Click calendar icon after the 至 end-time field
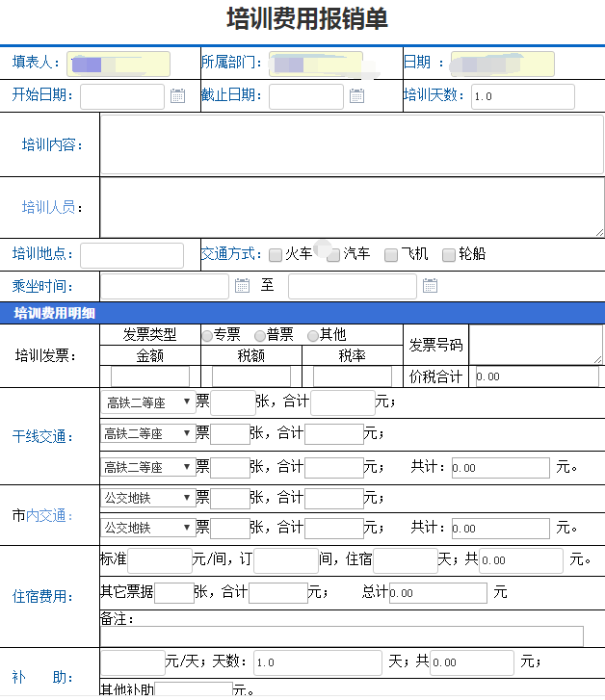This screenshot has height=700, width=605. [430, 286]
